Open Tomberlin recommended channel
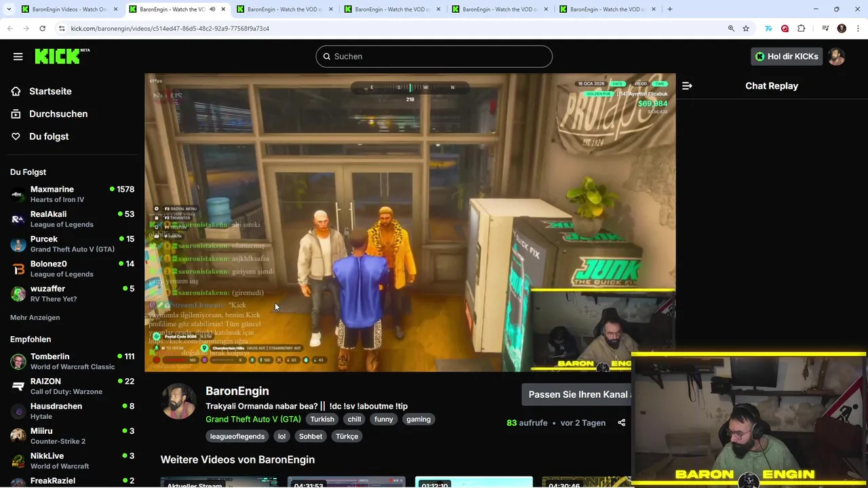868x488 pixels. [x=72, y=361]
